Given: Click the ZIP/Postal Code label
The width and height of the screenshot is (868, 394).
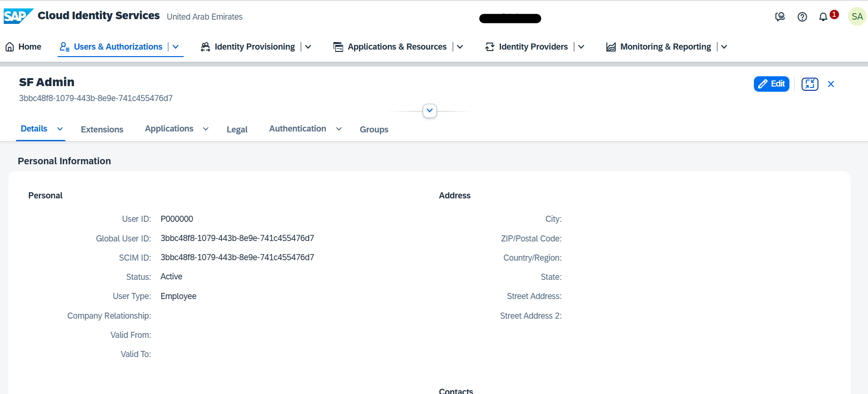Looking at the screenshot, I should click(x=531, y=239).
